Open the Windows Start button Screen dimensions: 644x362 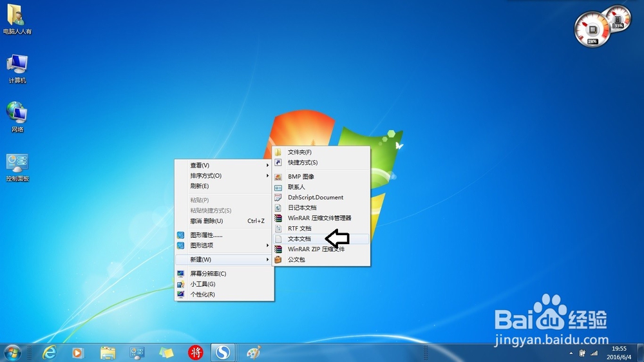pos(13,352)
